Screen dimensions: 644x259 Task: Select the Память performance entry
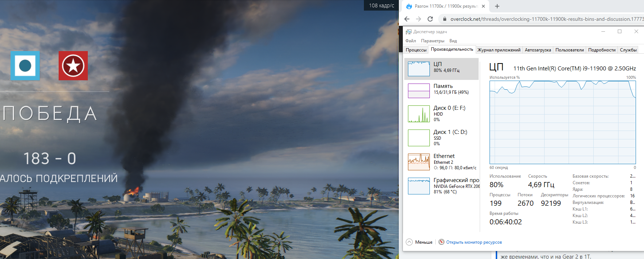tap(441, 90)
